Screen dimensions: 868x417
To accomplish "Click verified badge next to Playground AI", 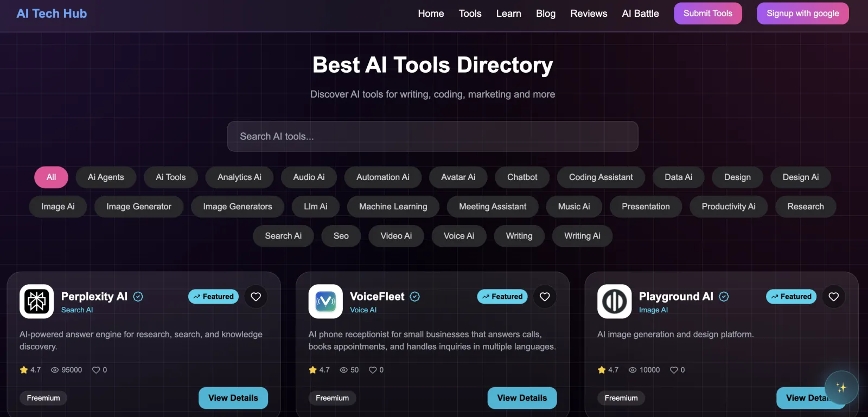I will point(724,297).
